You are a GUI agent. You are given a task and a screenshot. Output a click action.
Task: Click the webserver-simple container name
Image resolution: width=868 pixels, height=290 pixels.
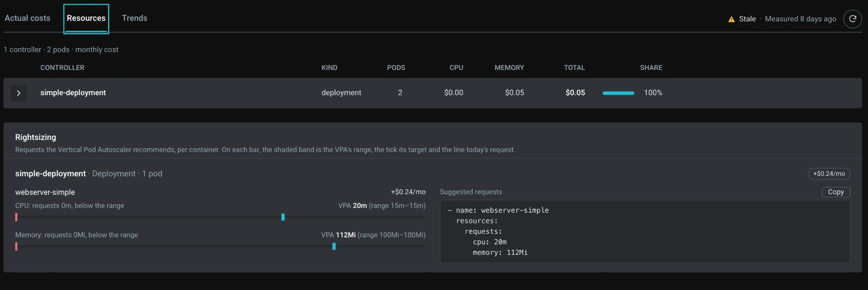coord(45,192)
